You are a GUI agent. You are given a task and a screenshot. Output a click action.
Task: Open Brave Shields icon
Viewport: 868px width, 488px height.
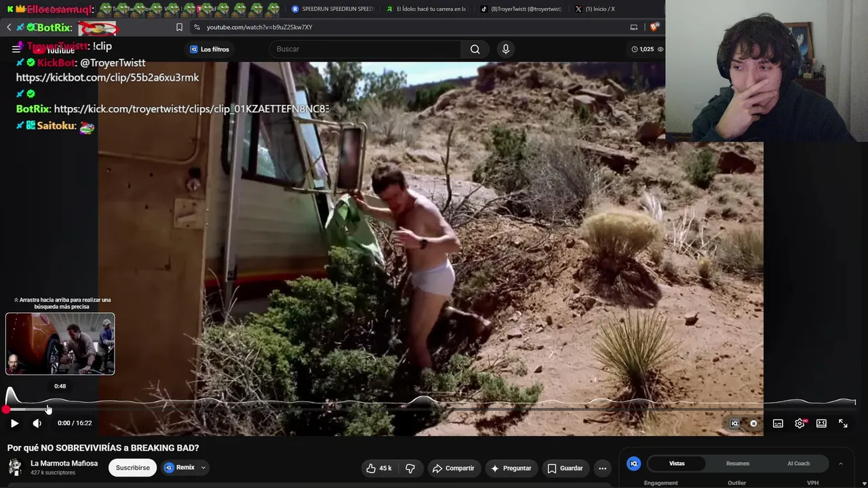click(x=654, y=27)
